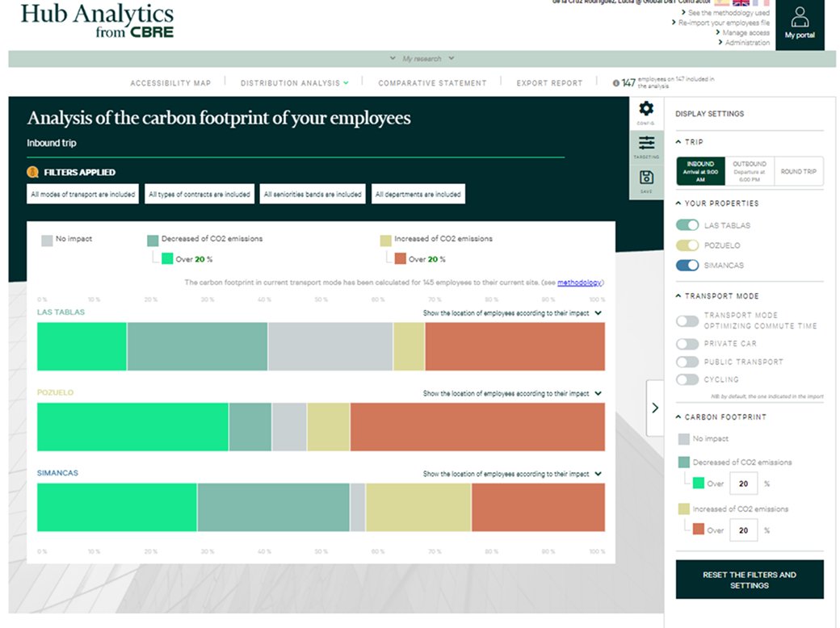Collapse the side panel with right arrow
The width and height of the screenshot is (840, 628).
pos(655,408)
